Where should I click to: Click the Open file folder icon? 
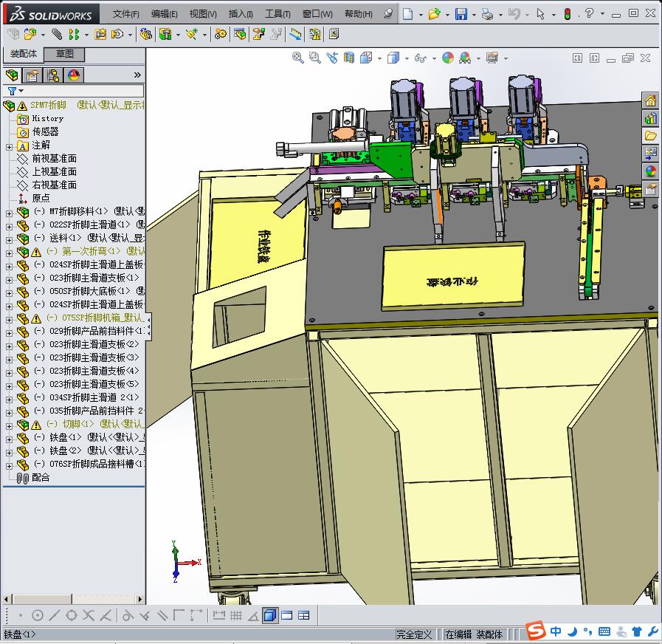tap(434, 14)
